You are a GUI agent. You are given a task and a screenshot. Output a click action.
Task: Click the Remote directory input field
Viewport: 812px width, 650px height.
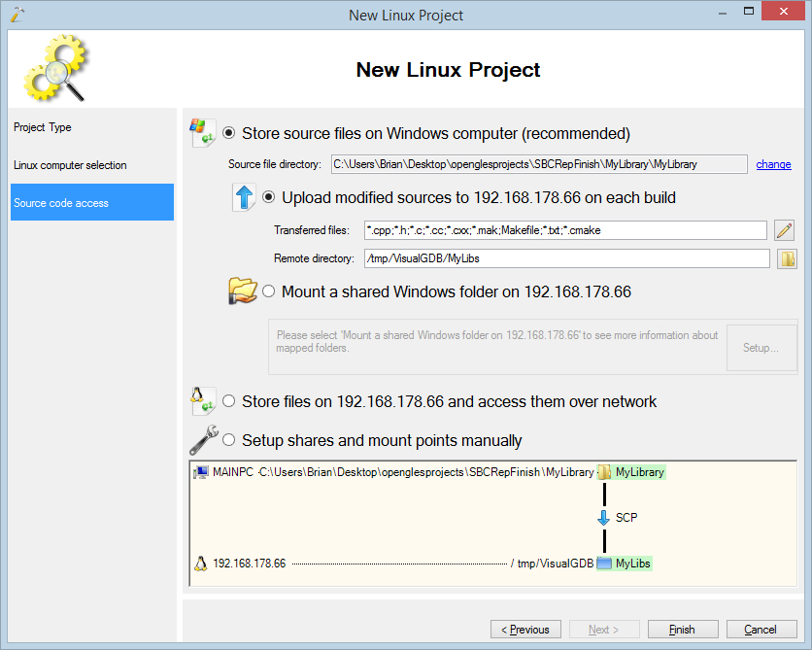pyautogui.click(x=567, y=258)
